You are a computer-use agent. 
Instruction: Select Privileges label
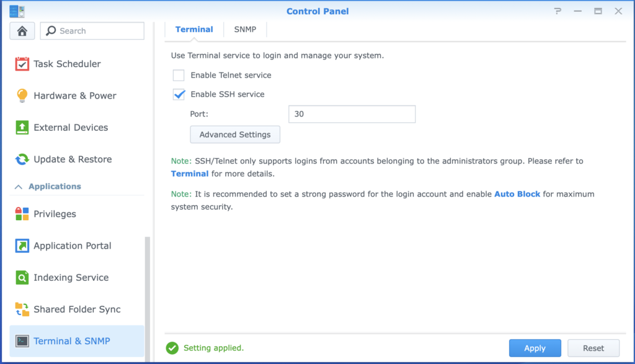point(55,214)
